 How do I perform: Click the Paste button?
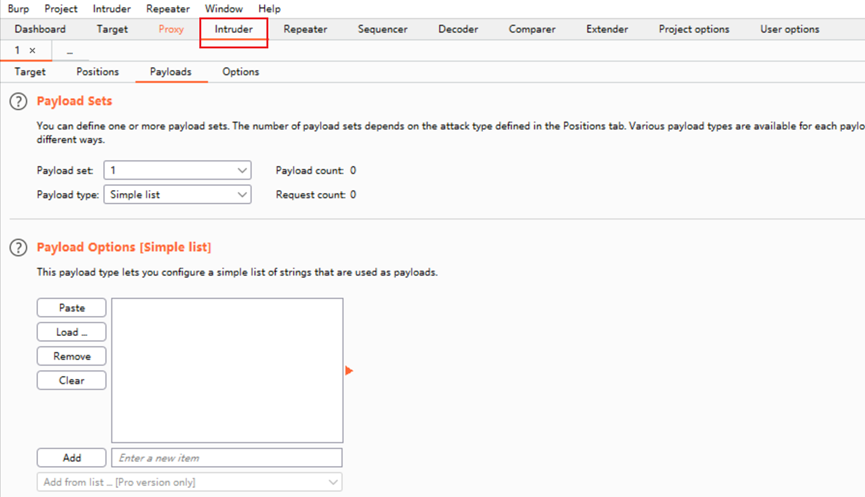pos(72,308)
